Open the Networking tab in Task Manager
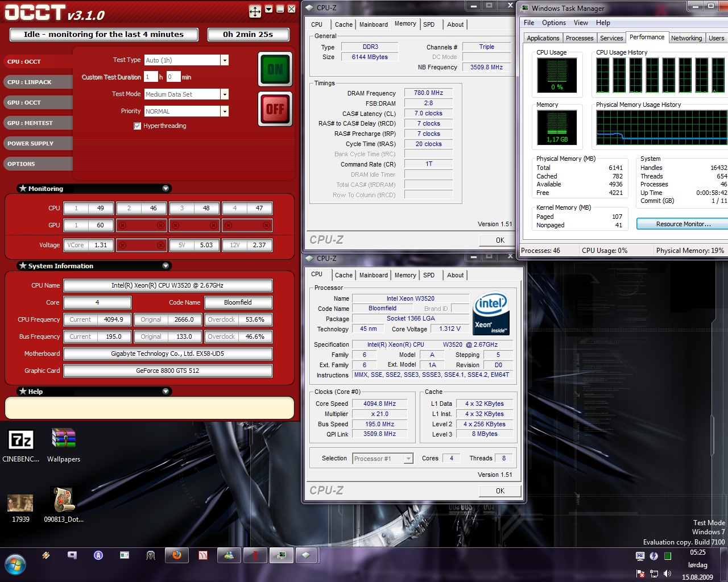728x582 pixels. pos(686,38)
